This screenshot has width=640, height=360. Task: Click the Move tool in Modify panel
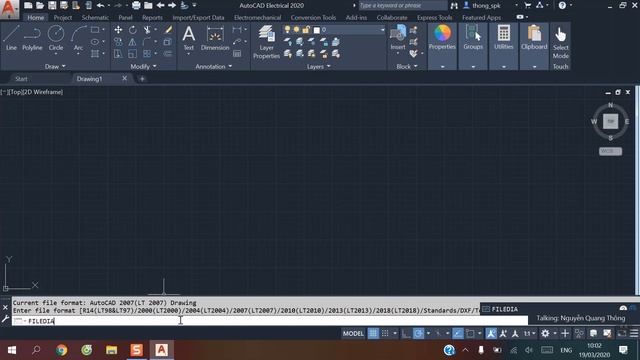[x=118, y=30]
